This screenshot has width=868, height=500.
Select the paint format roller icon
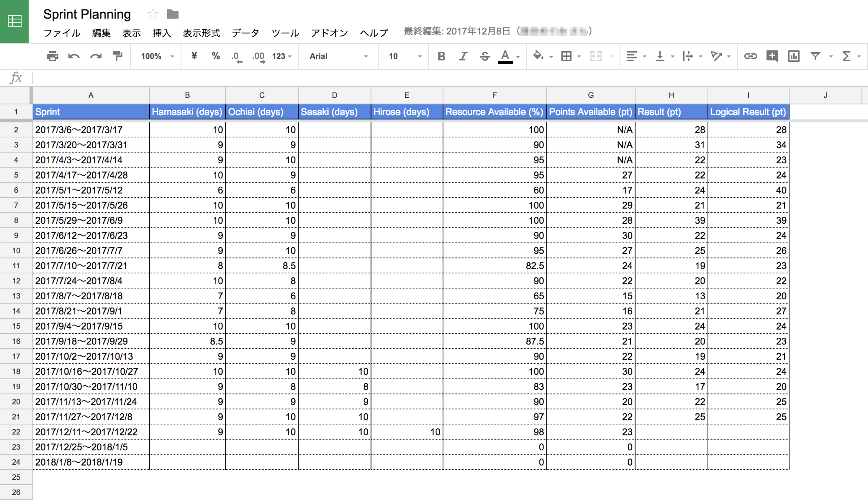(x=117, y=56)
